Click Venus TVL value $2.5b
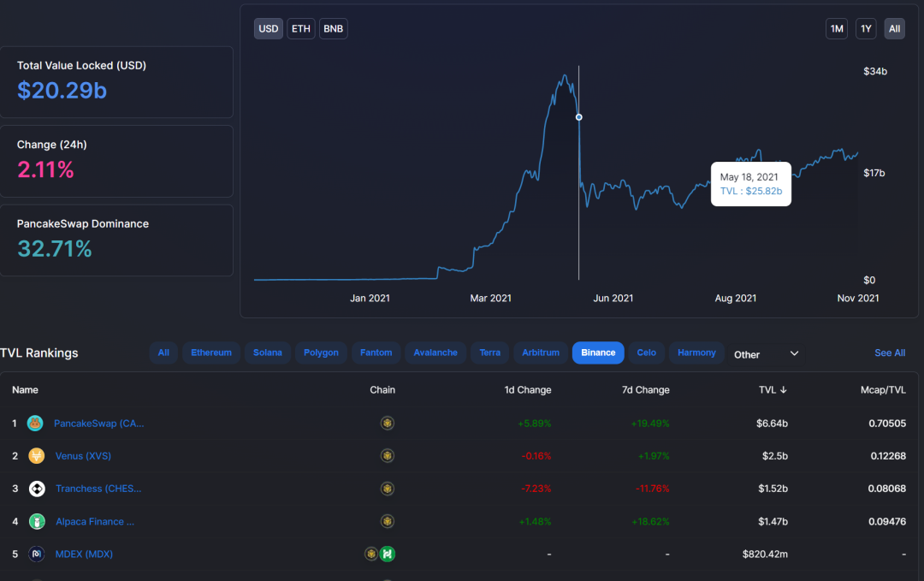924x581 pixels. click(x=775, y=455)
